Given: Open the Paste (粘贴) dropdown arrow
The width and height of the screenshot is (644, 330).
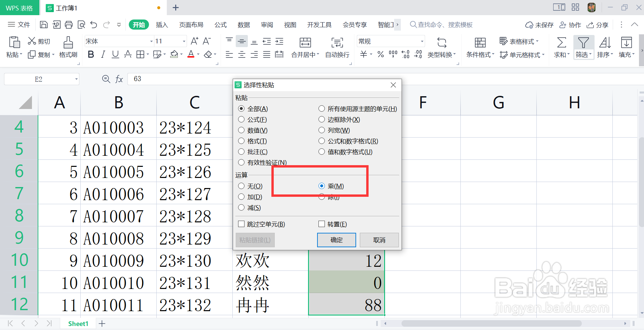Looking at the screenshot, I should point(21,54).
